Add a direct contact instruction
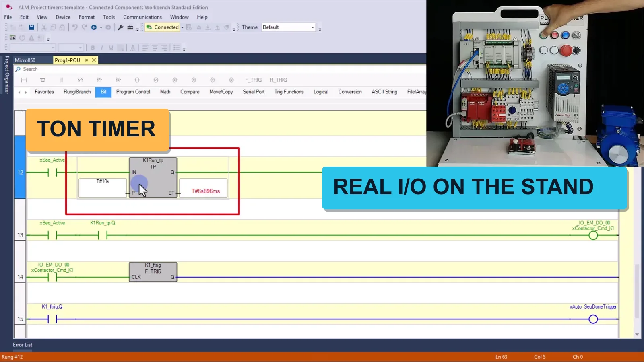Screen dimensions: 644x362 click(x=62, y=80)
